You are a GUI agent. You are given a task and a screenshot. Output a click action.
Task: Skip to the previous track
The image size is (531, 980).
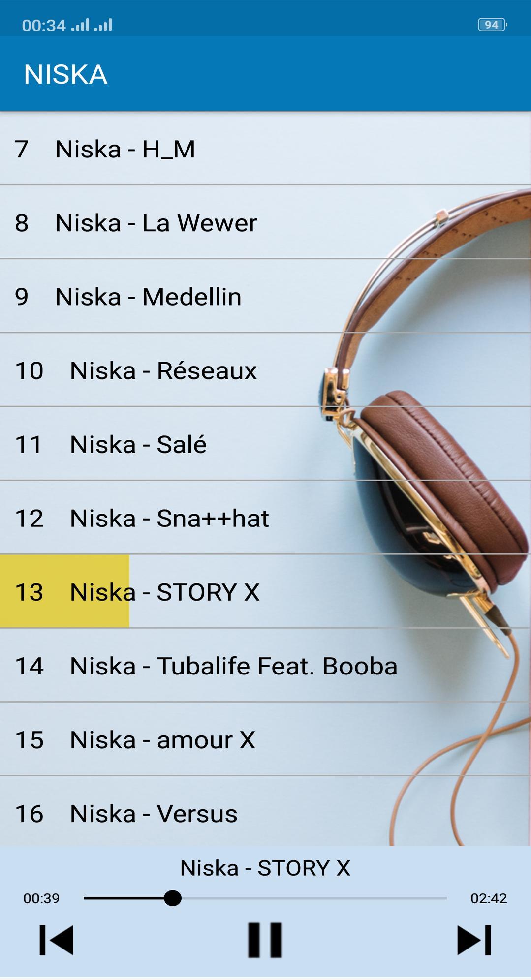[x=56, y=940]
